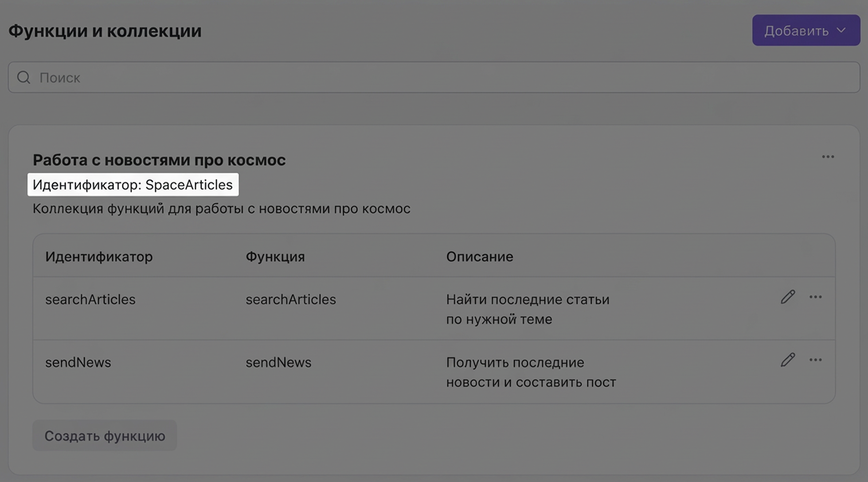Open more options for sendNews row
Image resolution: width=868 pixels, height=482 pixels.
coord(815,360)
